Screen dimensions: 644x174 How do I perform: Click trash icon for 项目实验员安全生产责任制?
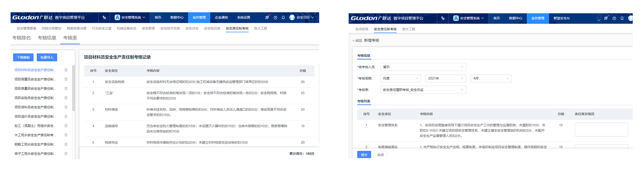tap(66, 98)
